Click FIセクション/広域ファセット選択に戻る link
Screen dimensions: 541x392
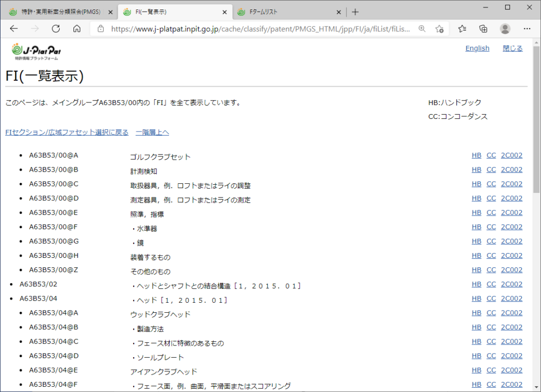[67, 133]
